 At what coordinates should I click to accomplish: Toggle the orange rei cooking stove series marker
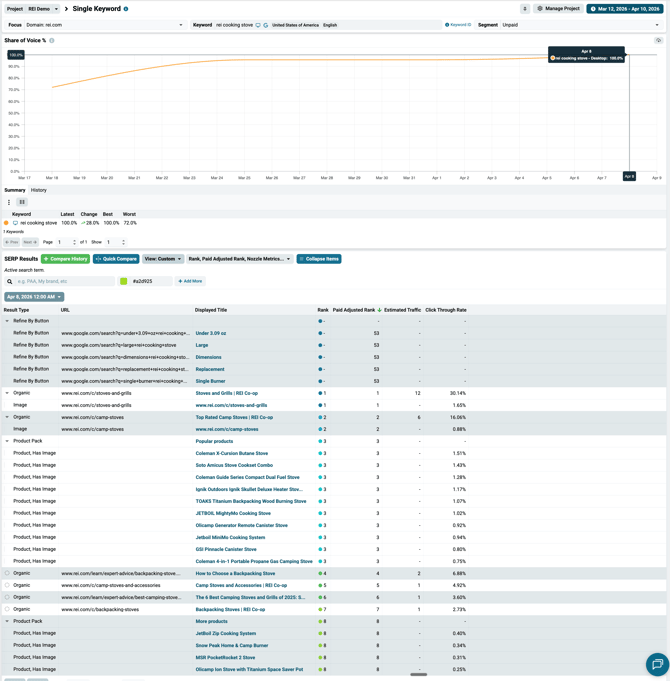[7, 223]
